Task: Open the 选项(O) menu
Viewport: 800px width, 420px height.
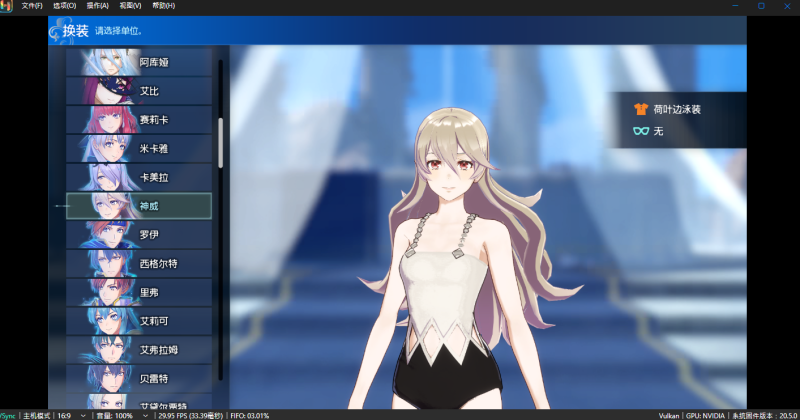Action: (65, 6)
